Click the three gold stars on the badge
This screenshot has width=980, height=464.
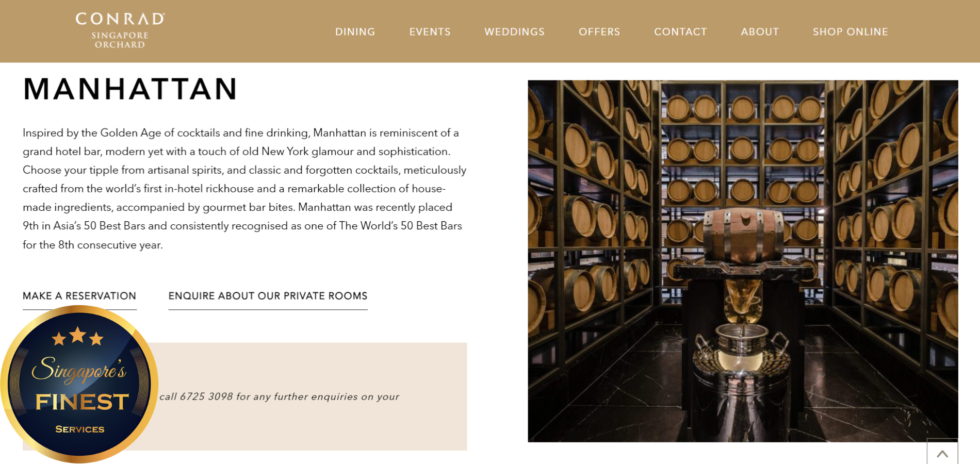(77, 337)
